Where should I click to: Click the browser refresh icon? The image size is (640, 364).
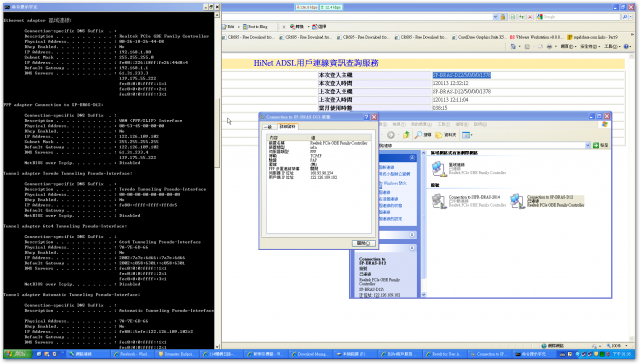point(521,17)
